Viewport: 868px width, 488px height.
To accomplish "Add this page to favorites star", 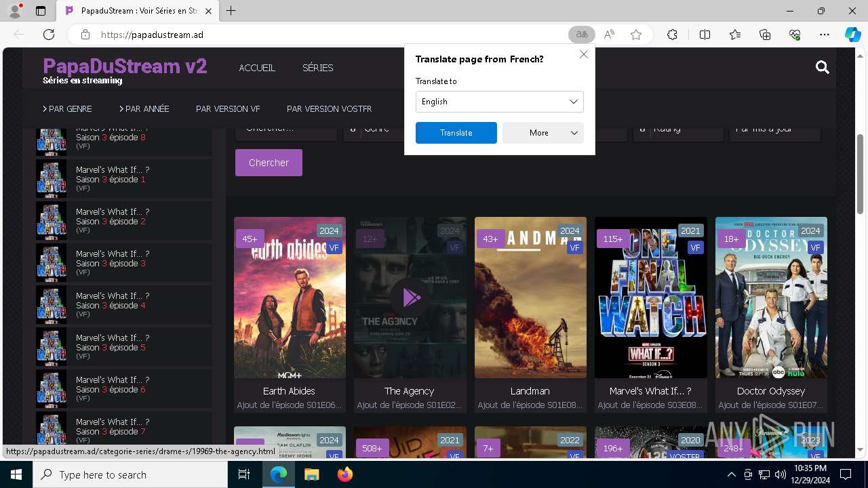I will pos(636,35).
